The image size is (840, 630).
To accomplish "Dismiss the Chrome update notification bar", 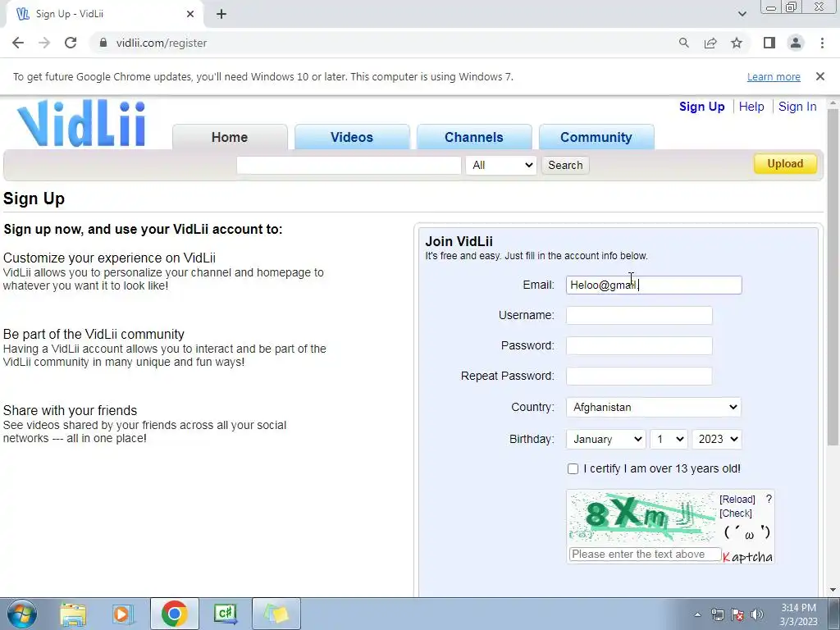I will pos(820,76).
